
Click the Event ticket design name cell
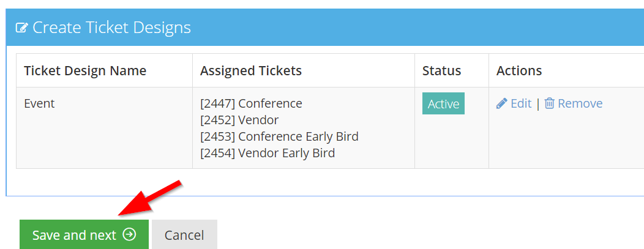coord(39,103)
